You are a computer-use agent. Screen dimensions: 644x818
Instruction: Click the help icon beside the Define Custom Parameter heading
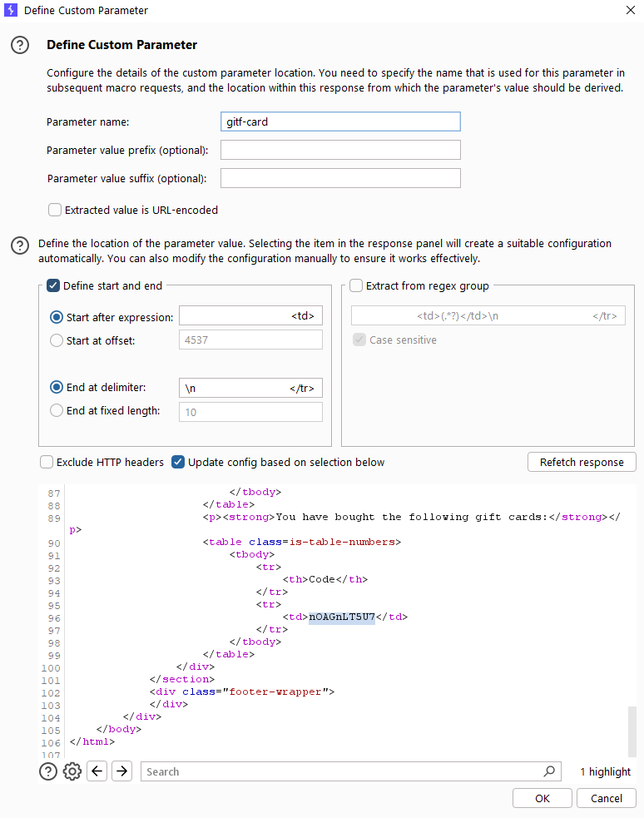click(20, 46)
